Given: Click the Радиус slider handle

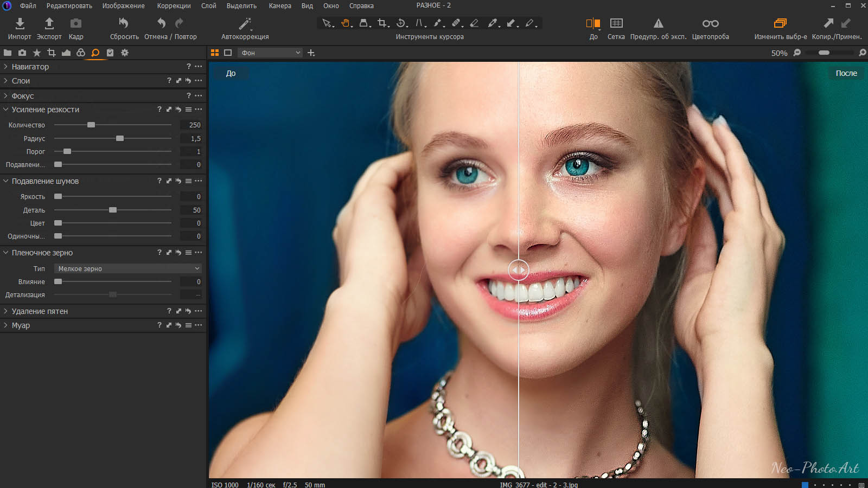Looking at the screenshot, I should 120,138.
